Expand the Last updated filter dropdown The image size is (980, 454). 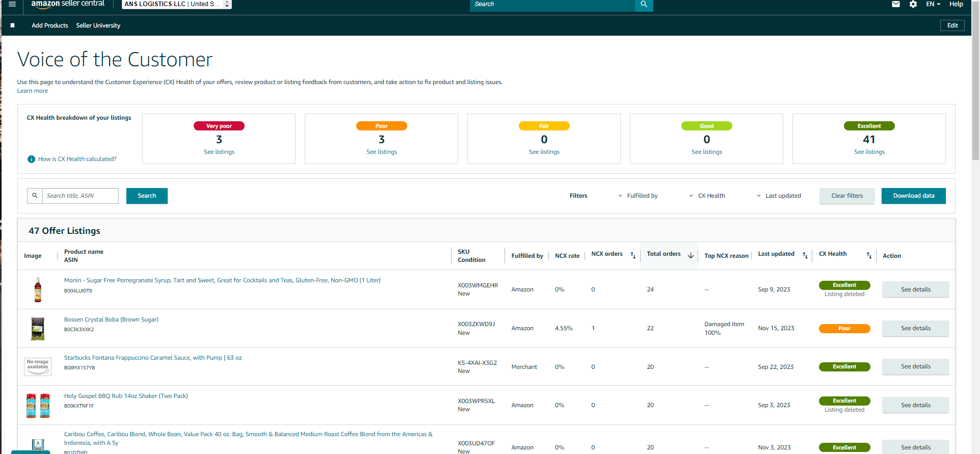(x=779, y=196)
